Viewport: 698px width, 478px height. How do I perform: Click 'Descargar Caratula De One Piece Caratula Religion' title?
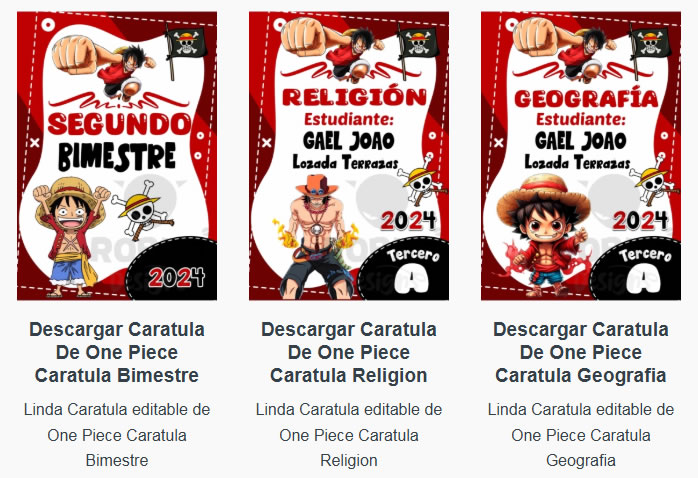point(349,352)
